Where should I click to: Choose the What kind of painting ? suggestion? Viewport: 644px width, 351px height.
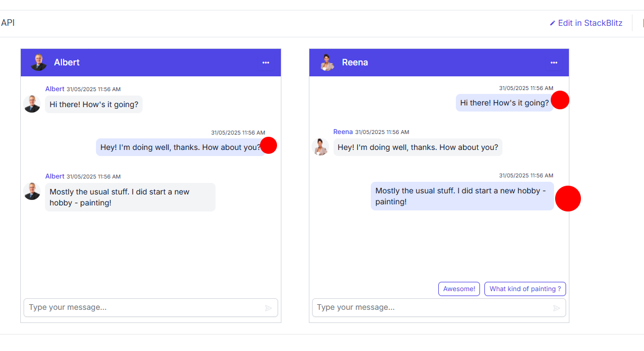pyautogui.click(x=525, y=289)
